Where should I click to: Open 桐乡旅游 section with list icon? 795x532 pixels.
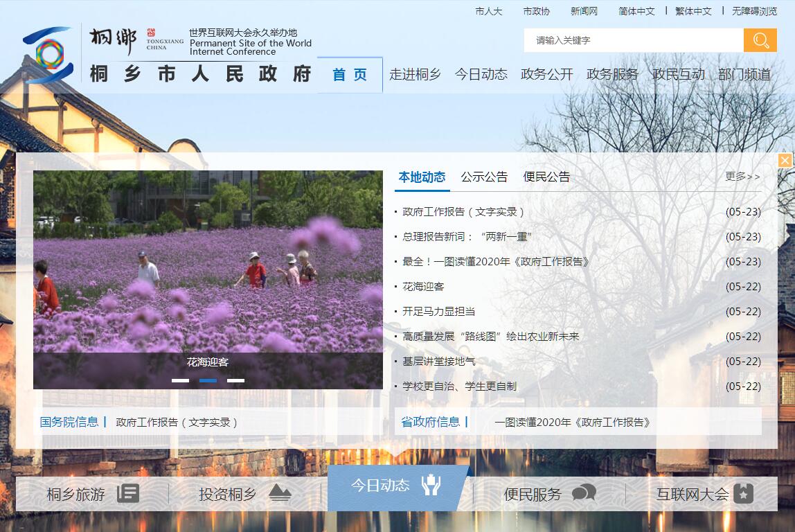92,494
